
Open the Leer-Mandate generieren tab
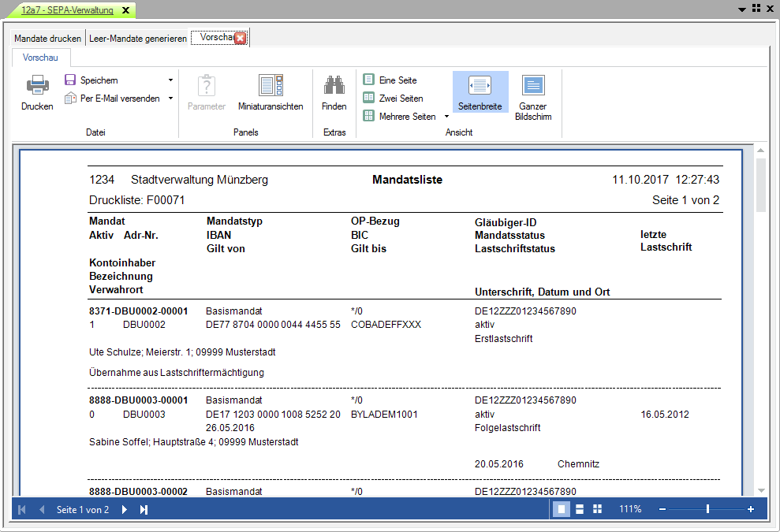coord(137,39)
